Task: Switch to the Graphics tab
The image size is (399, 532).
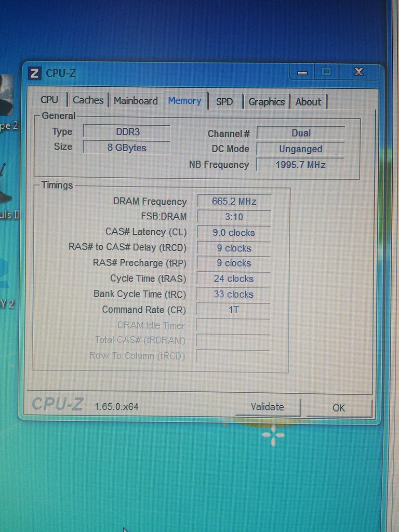Action: click(x=267, y=102)
